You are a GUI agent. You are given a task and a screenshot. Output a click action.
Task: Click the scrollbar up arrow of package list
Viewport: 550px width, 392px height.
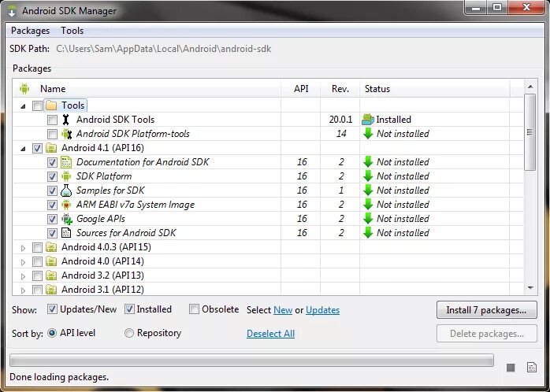[530, 87]
